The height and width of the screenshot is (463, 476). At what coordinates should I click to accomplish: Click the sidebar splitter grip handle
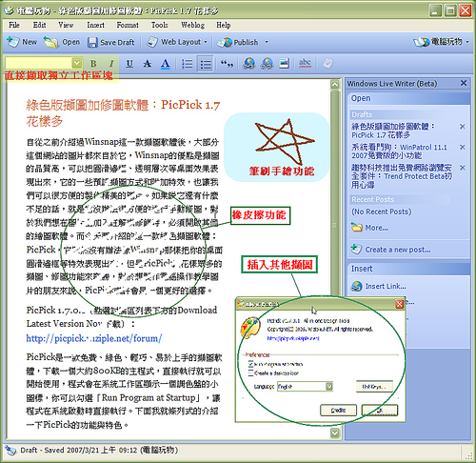334,226
